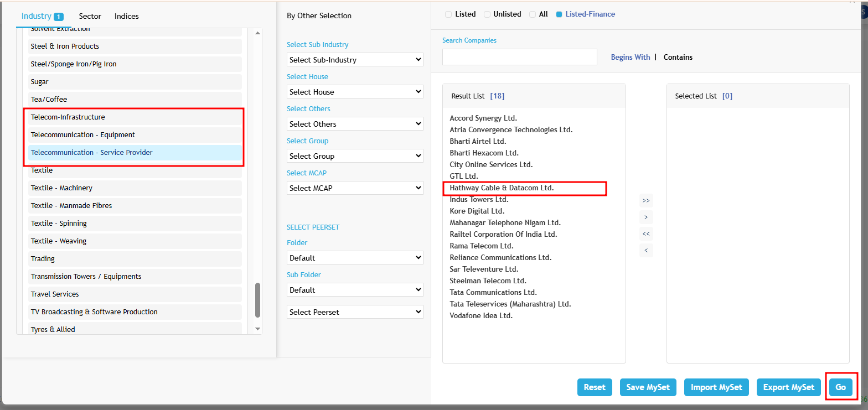
Task: Click the industry list scrollbar thumb
Action: pyautogui.click(x=257, y=300)
